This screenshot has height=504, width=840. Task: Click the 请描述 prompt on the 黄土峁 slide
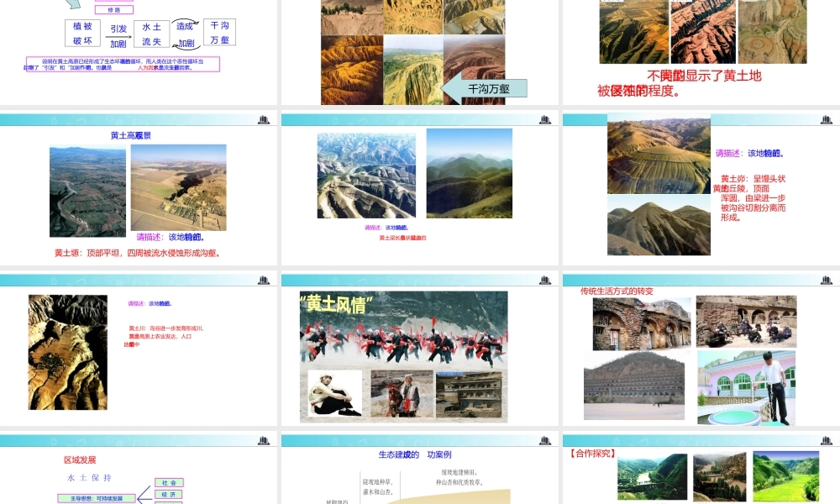click(x=750, y=153)
